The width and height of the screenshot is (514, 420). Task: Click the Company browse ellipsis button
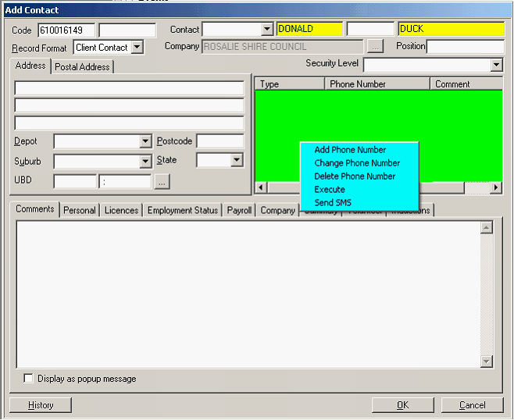[x=375, y=47]
